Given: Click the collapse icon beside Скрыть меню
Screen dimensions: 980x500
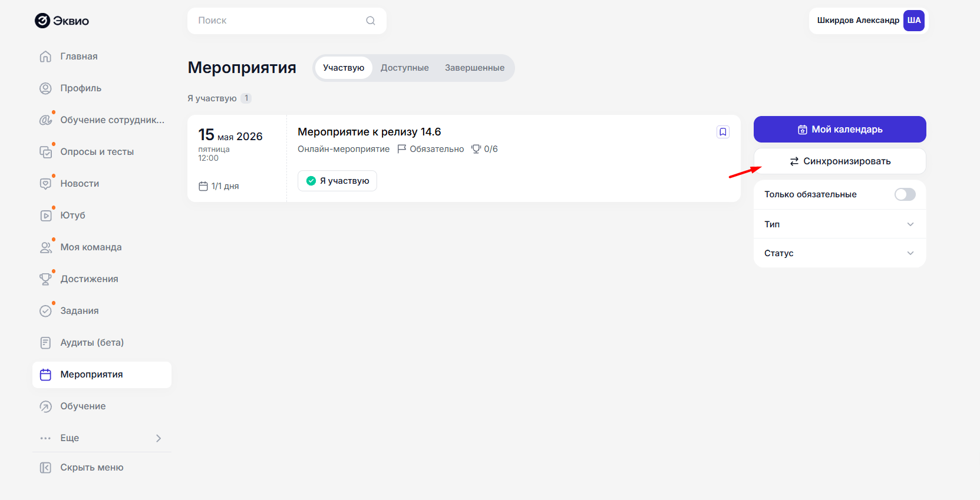Looking at the screenshot, I should pyautogui.click(x=45, y=468).
